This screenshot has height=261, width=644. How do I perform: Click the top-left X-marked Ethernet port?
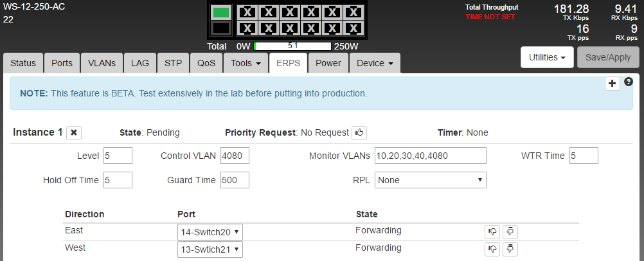(249, 12)
